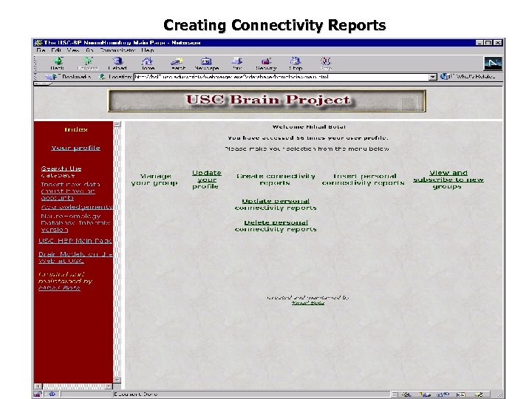Select Insert personal connectivity reports
Screen dimensions: 532x399
(363, 180)
